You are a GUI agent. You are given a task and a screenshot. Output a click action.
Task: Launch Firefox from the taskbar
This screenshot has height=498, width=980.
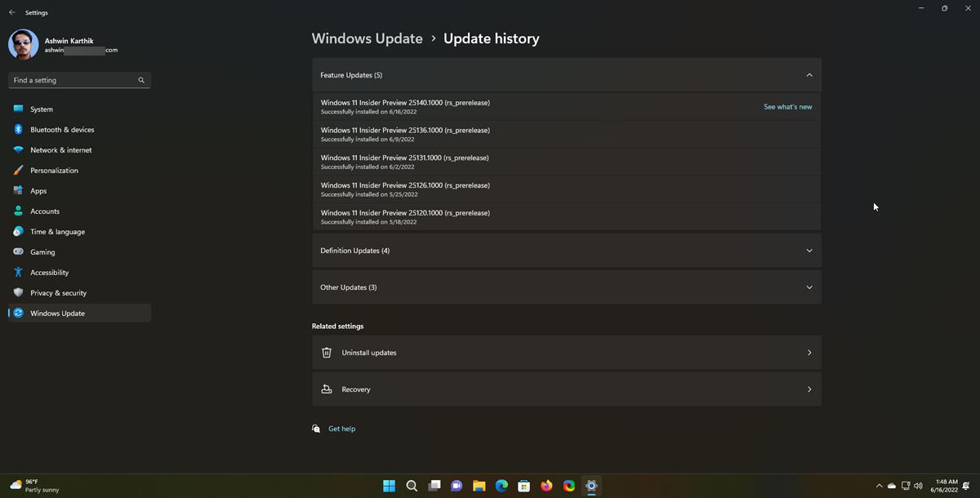pyautogui.click(x=546, y=485)
